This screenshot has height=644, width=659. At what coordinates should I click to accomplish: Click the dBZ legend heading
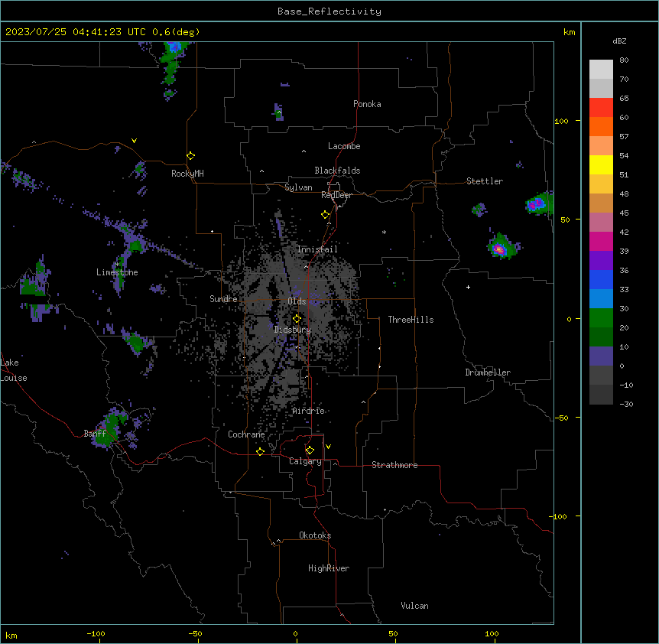[619, 41]
